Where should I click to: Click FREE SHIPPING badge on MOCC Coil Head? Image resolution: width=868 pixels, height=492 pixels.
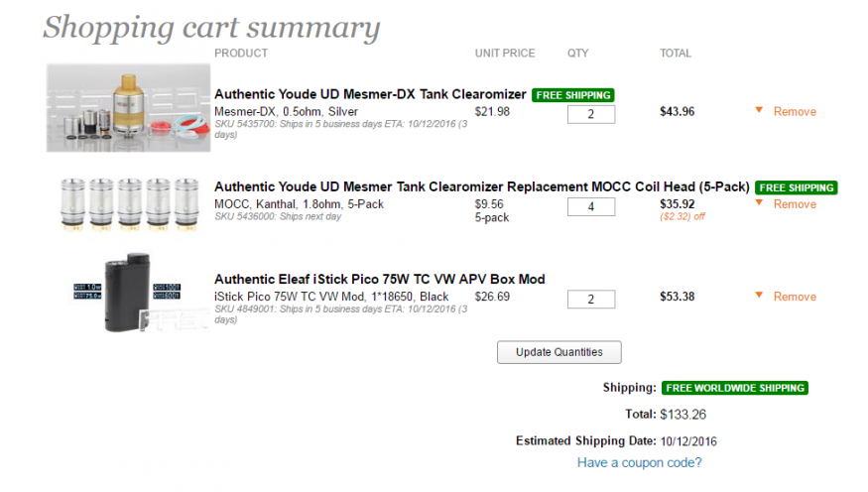796,187
